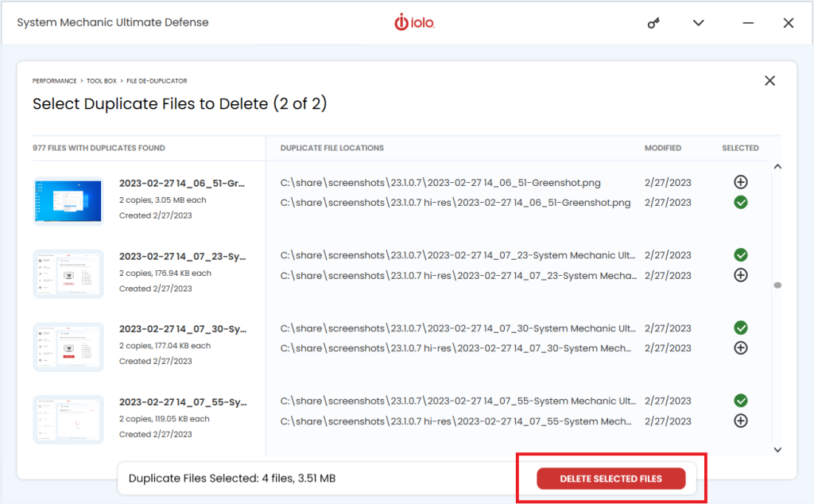The image size is (814, 504).
Task: Click the iolo logo in the title bar
Action: (413, 22)
